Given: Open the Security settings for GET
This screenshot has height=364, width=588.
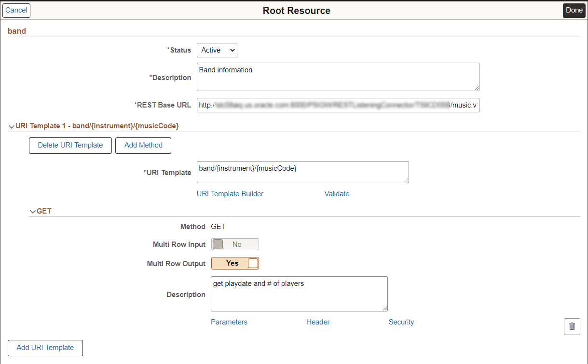Looking at the screenshot, I should [x=401, y=322].
